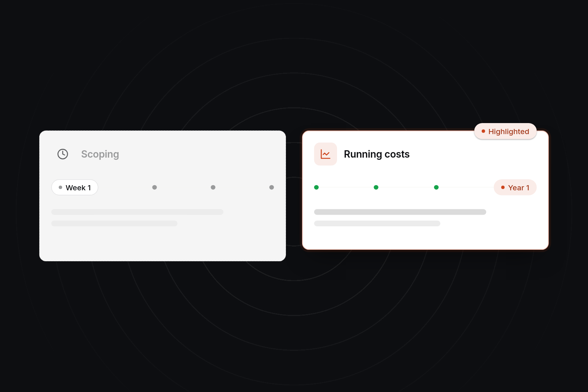Select the third grey dot on Scoping timeline
This screenshot has width=588, height=392.
coord(213,187)
